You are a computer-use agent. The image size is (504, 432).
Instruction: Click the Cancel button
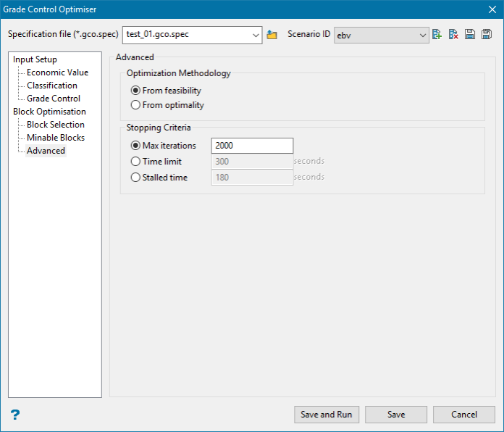pyautogui.click(x=464, y=415)
